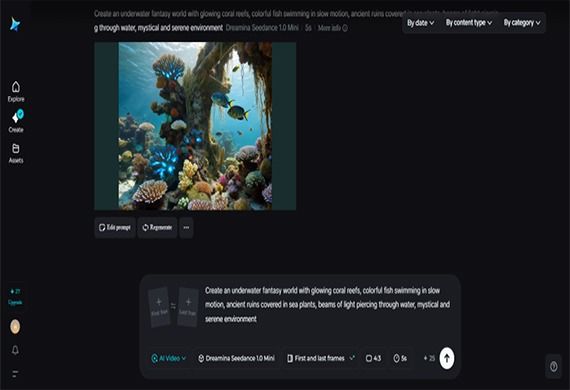This screenshot has height=390, width=570.
Task: Add a First frame image
Action: point(159,307)
